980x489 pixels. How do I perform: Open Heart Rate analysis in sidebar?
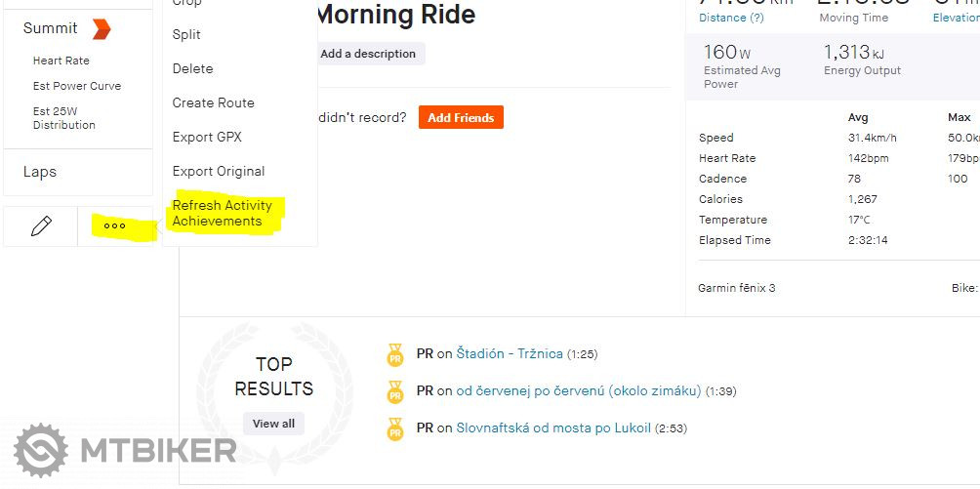point(61,61)
